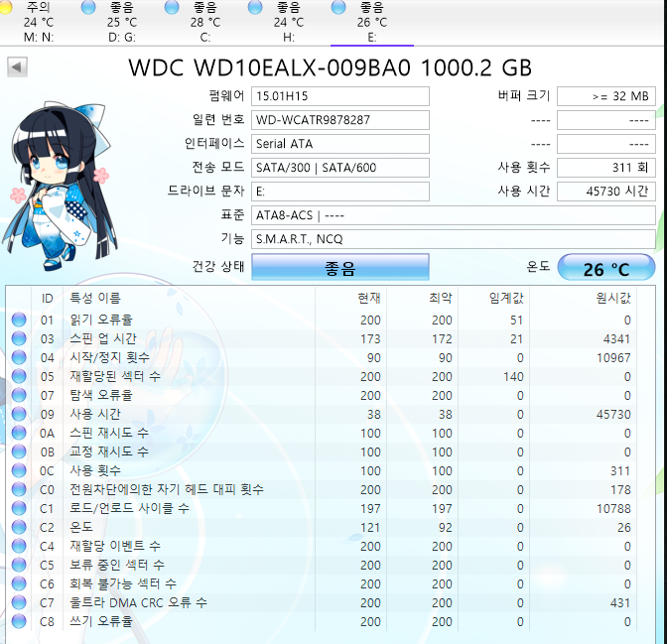Image resolution: width=667 pixels, height=644 pixels.
Task: Select the H: drive tab
Action: (289, 23)
